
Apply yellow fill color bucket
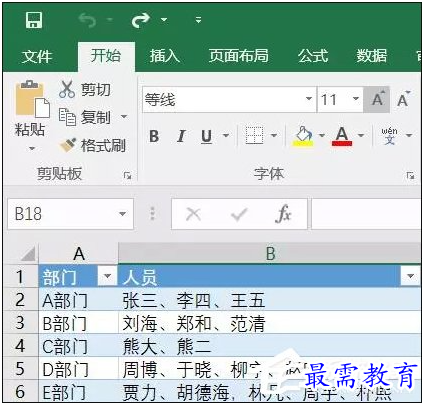coord(303,136)
